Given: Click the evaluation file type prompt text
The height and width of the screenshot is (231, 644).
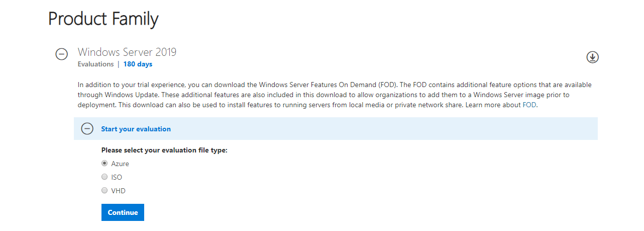Looking at the screenshot, I should click(x=164, y=150).
